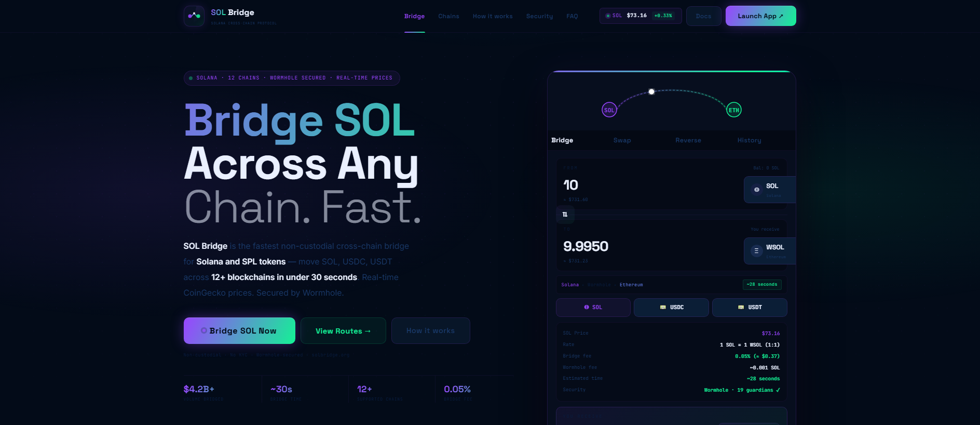Viewport: 980px width, 425px height.
Task: Click the $4.2B+ volume stat
Action: tap(199, 389)
